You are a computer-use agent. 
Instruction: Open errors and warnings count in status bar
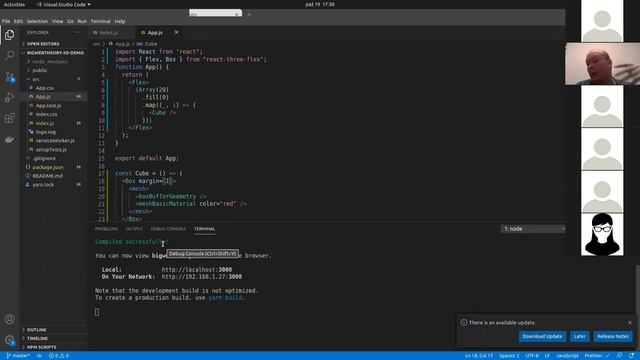59,356
